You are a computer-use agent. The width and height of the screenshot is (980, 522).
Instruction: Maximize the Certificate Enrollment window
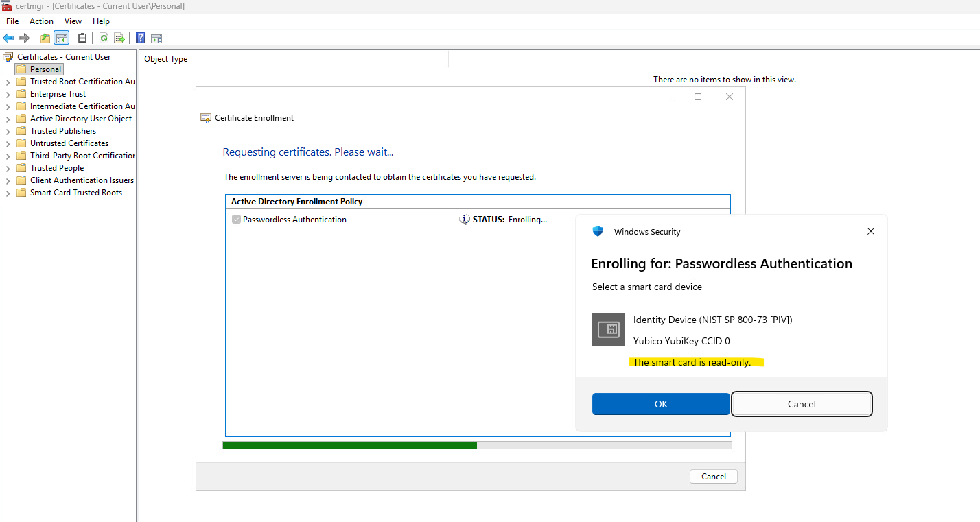click(698, 97)
